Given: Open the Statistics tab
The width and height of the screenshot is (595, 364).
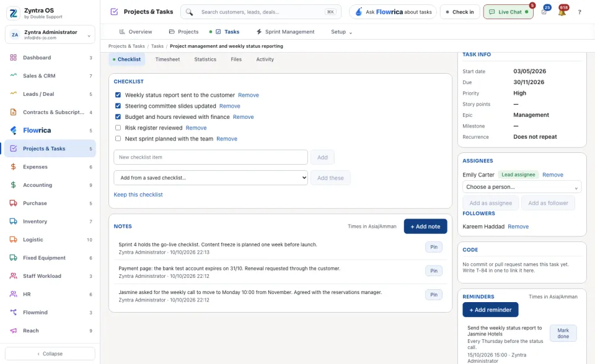Looking at the screenshot, I should 205,59.
